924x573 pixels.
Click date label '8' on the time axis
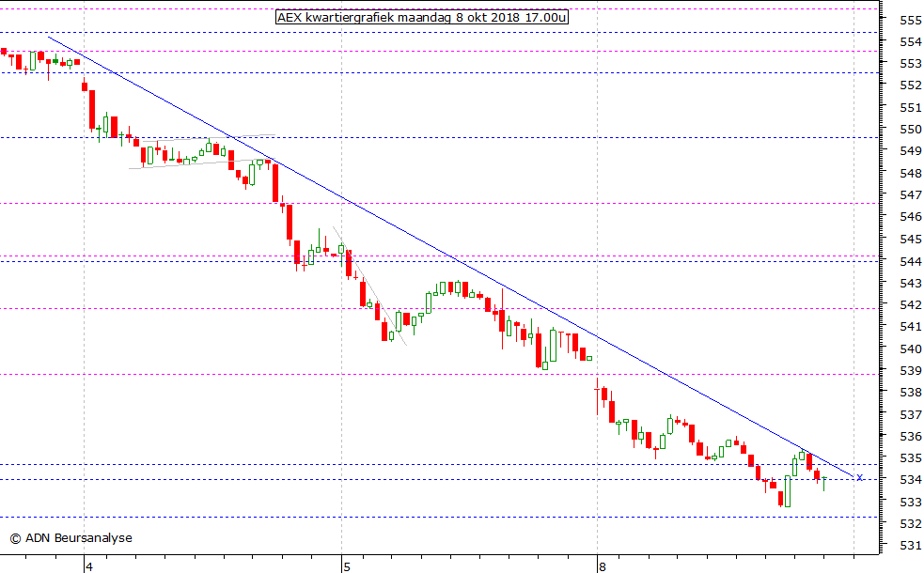(x=602, y=567)
